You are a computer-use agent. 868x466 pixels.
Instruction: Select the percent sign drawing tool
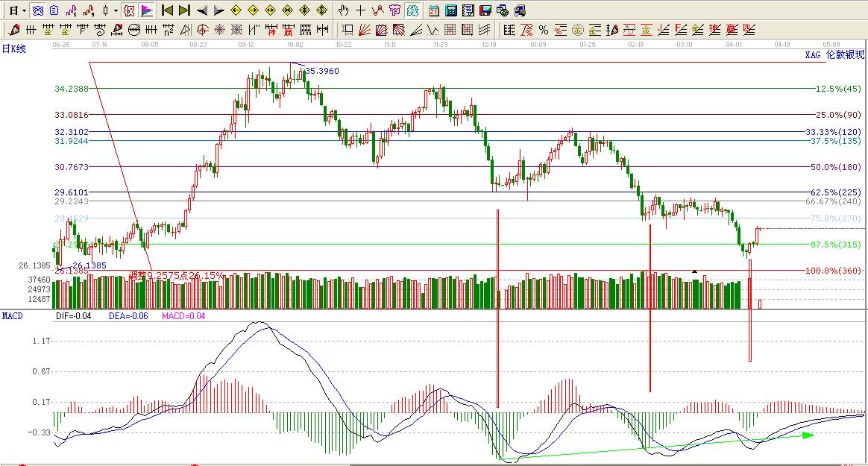[544, 30]
